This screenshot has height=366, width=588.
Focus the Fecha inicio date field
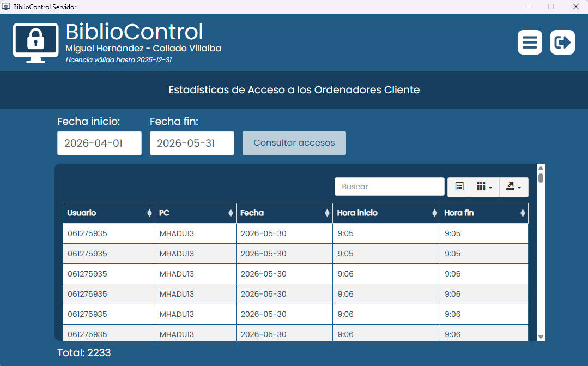(99, 143)
